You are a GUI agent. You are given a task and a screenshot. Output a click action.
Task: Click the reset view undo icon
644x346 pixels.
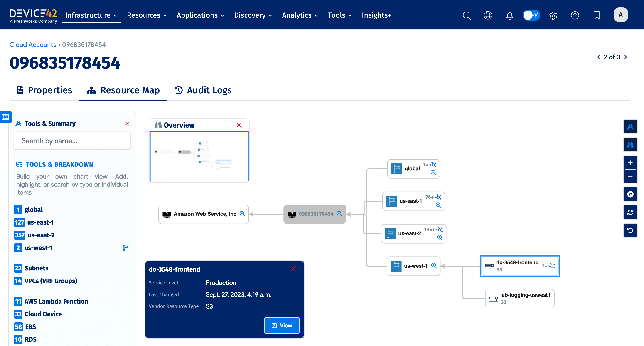(630, 230)
